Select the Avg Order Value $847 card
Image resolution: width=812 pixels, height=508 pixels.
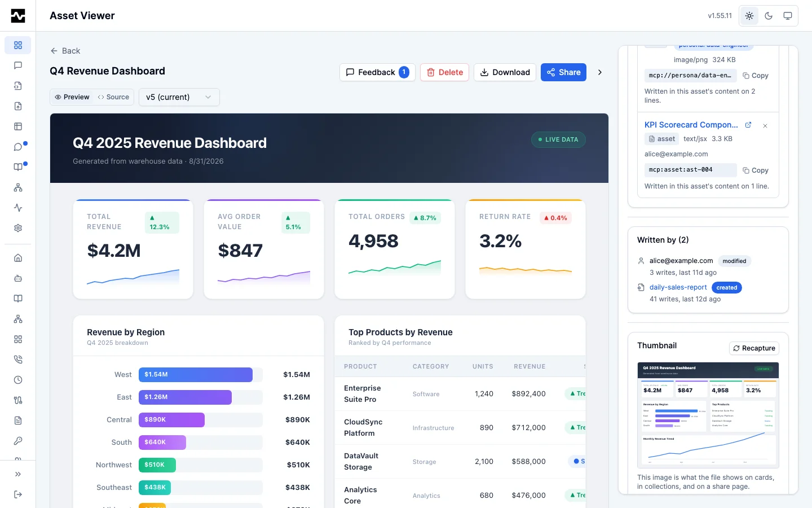(x=264, y=249)
